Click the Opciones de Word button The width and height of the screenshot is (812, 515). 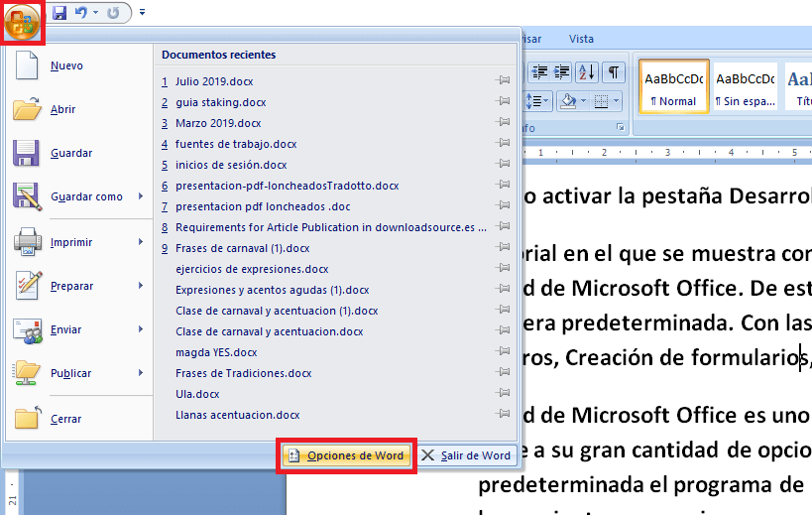(346, 455)
